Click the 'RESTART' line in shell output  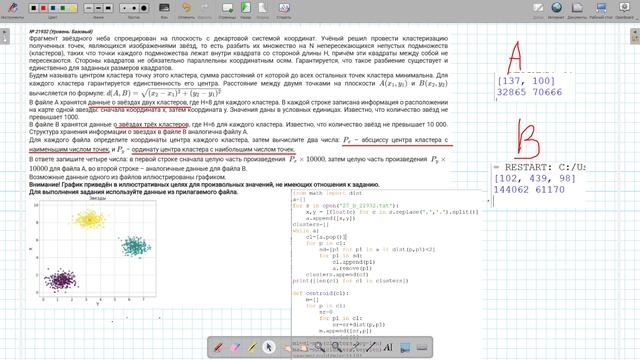[x=540, y=167]
